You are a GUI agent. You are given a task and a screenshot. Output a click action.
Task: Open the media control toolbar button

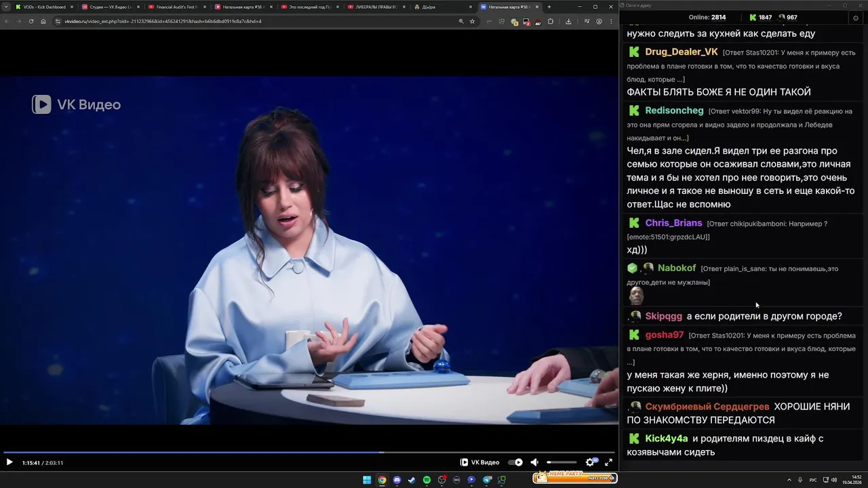587,21
